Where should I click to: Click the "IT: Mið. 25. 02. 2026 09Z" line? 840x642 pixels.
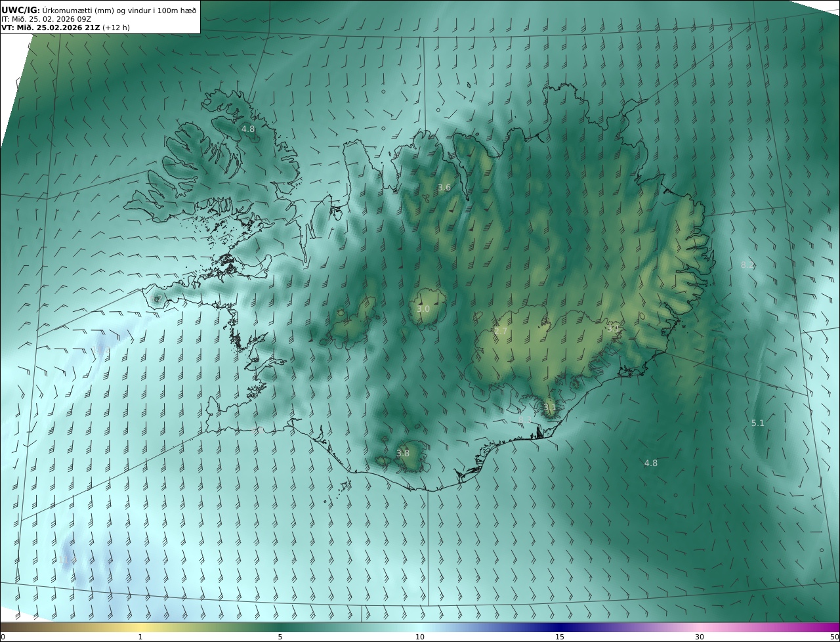pyautogui.click(x=46, y=19)
